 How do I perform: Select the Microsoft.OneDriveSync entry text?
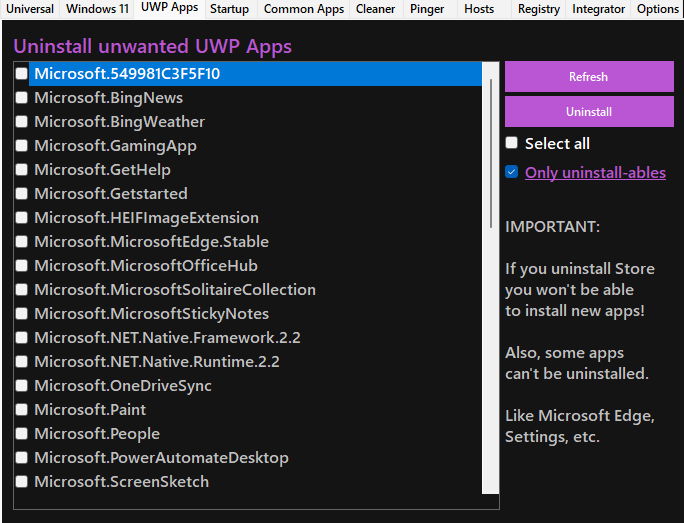[123, 386]
